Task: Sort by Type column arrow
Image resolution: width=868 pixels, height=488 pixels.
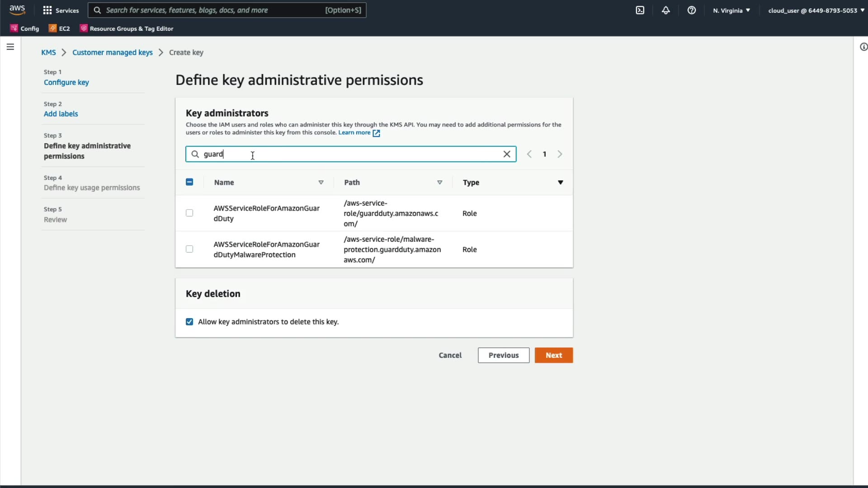Action: [560, 183]
